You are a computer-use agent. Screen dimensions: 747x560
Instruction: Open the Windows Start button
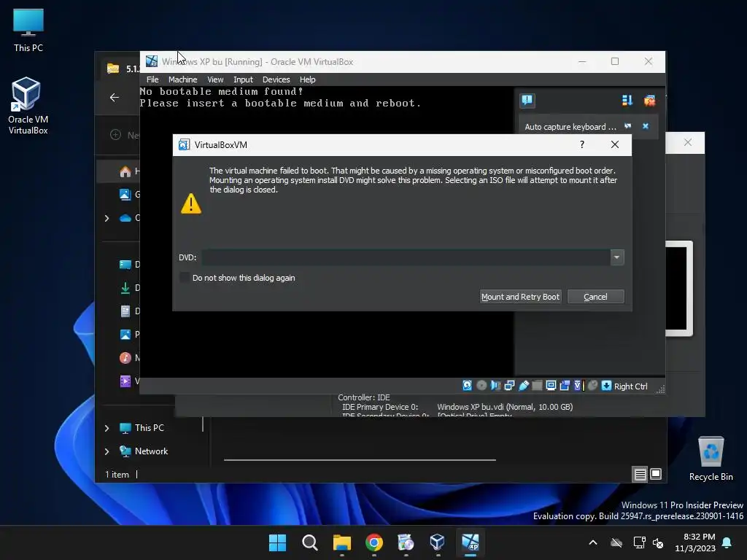coord(277,542)
